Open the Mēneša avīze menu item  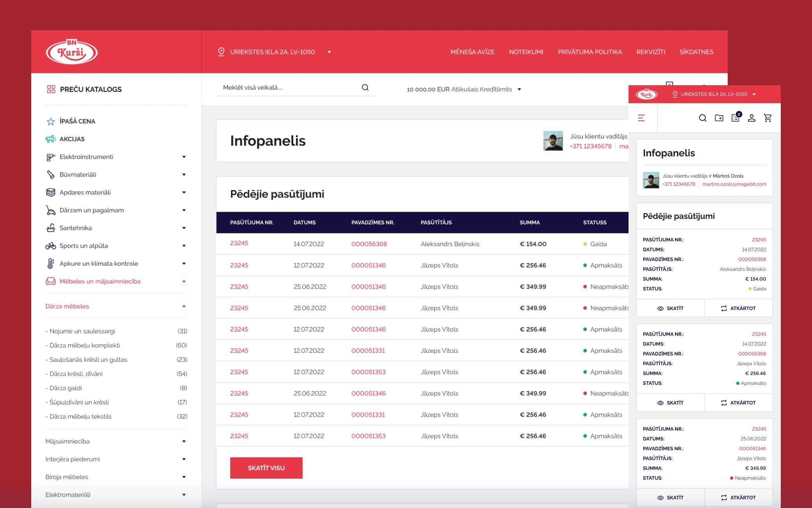pyautogui.click(x=472, y=52)
